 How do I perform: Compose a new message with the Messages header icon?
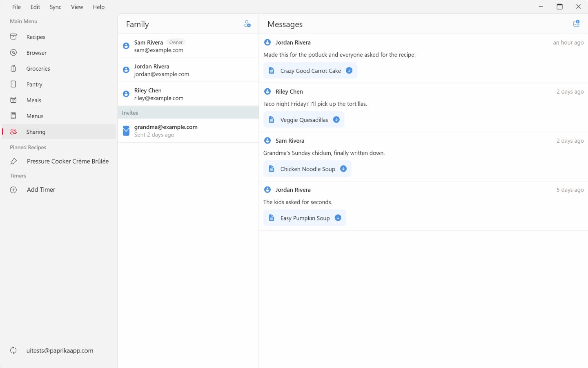coord(576,24)
